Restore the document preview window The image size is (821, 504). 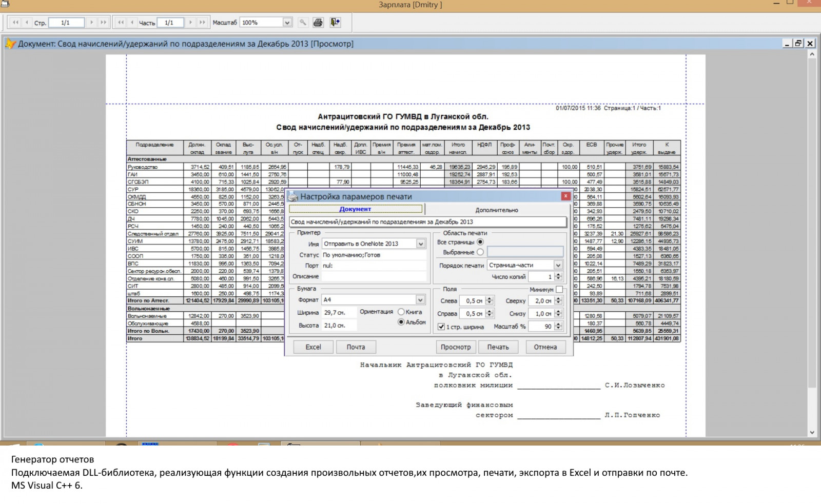[798, 44]
